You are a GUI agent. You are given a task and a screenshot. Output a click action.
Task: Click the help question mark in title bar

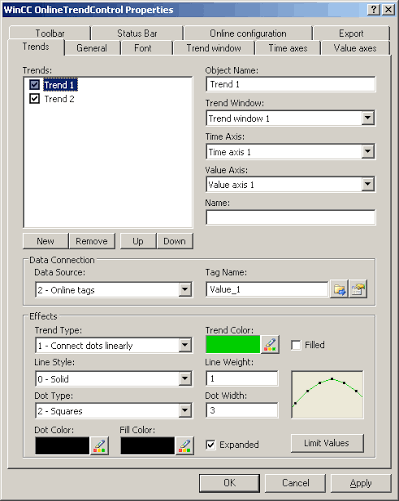374,9
